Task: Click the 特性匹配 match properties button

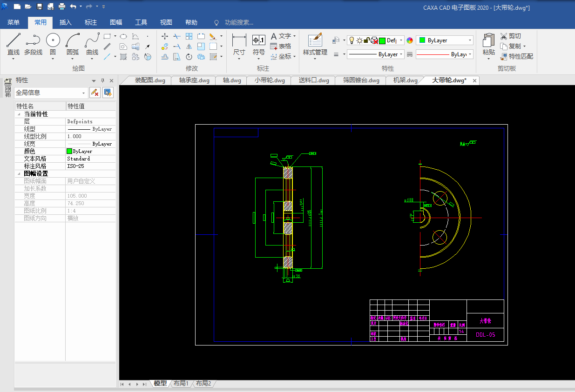Action: [517, 56]
